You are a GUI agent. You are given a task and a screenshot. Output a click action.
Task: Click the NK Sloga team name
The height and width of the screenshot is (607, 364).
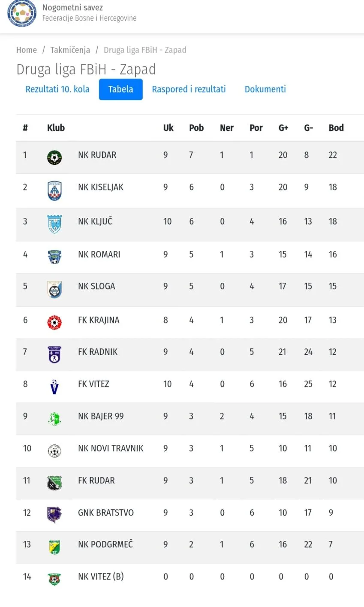click(96, 286)
